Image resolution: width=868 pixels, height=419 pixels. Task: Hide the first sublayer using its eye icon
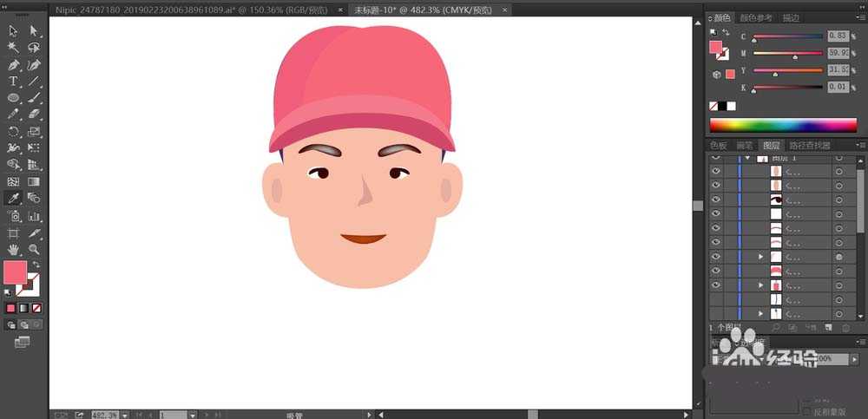[x=716, y=171]
